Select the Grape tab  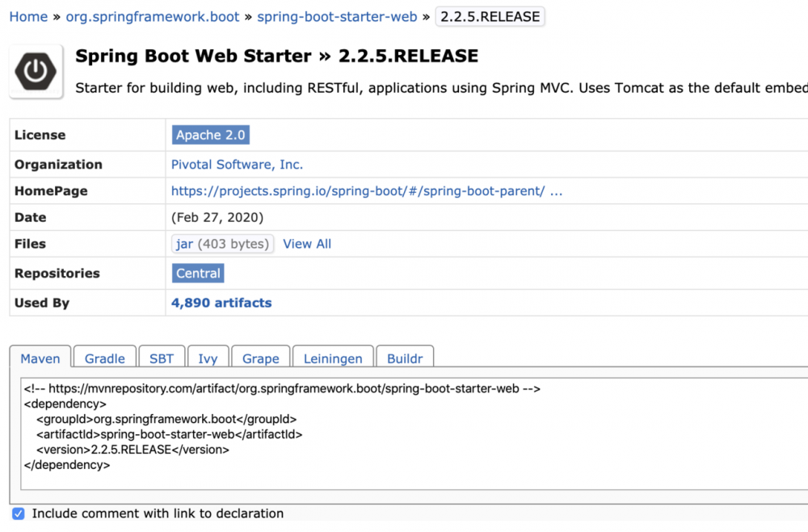tap(260, 358)
